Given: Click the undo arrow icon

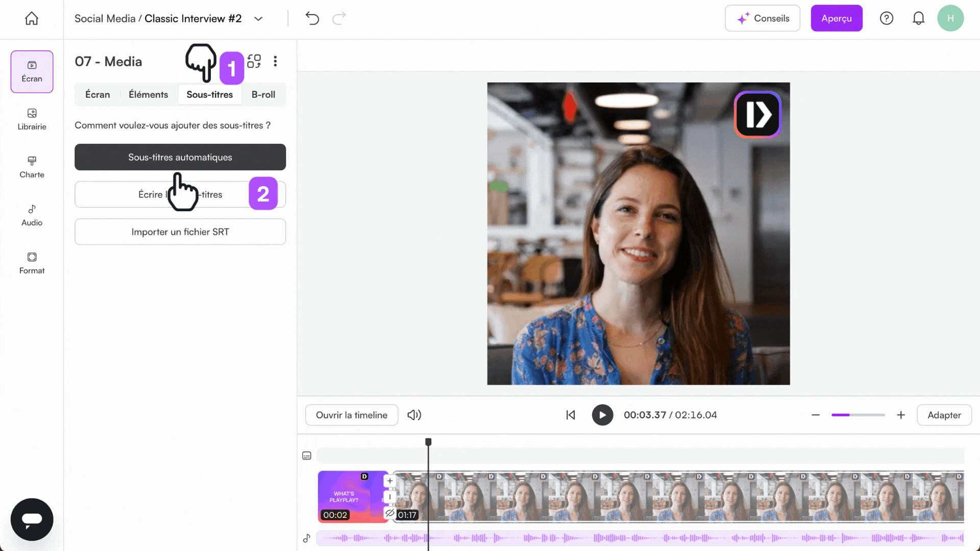Looking at the screenshot, I should click(312, 18).
